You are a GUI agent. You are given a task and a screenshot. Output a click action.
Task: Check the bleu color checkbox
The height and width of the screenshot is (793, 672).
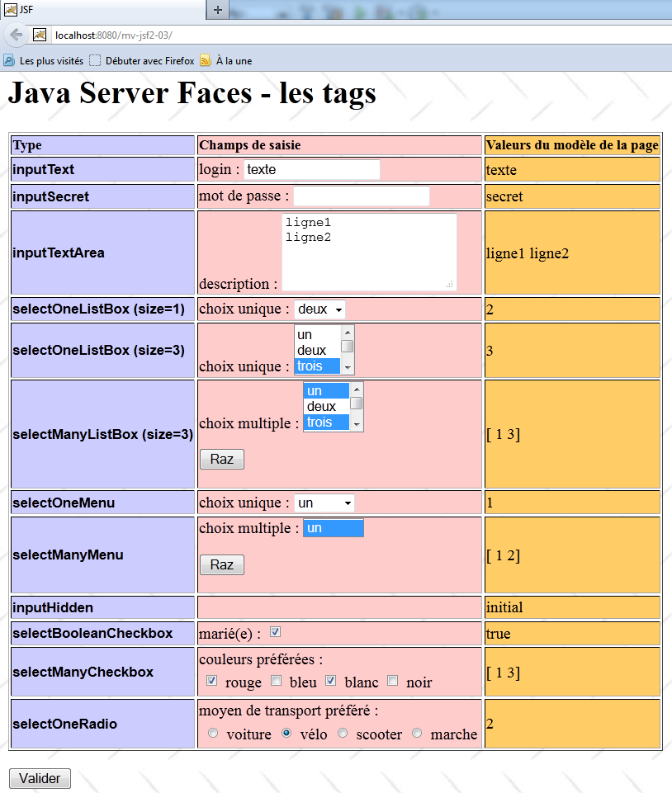(x=277, y=681)
